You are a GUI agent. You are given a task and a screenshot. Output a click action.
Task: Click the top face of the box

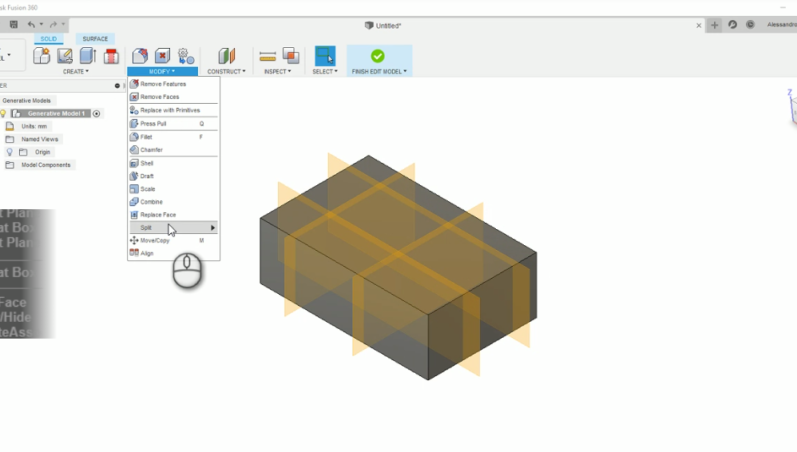(x=398, y=233)
